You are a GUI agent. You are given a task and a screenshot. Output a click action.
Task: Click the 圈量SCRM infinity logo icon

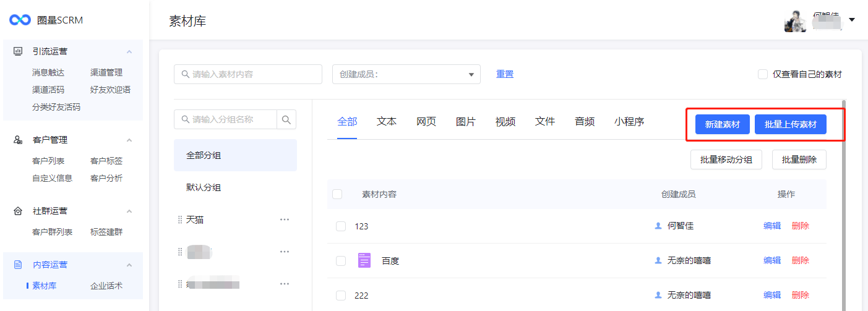pos(20,20)
